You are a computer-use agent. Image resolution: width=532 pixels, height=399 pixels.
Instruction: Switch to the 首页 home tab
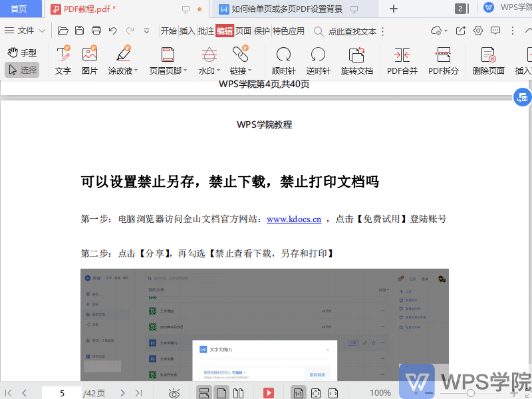click(x=19, y=9)
